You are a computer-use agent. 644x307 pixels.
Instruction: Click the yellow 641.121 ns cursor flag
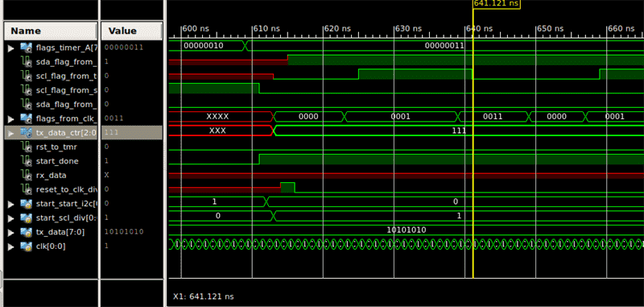(x=497, y=4)
